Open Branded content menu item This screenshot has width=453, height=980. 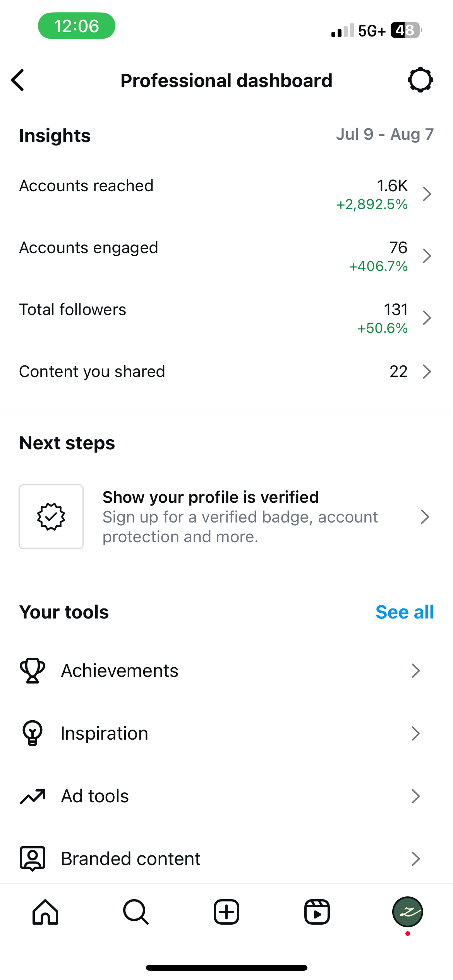point(226,859)
